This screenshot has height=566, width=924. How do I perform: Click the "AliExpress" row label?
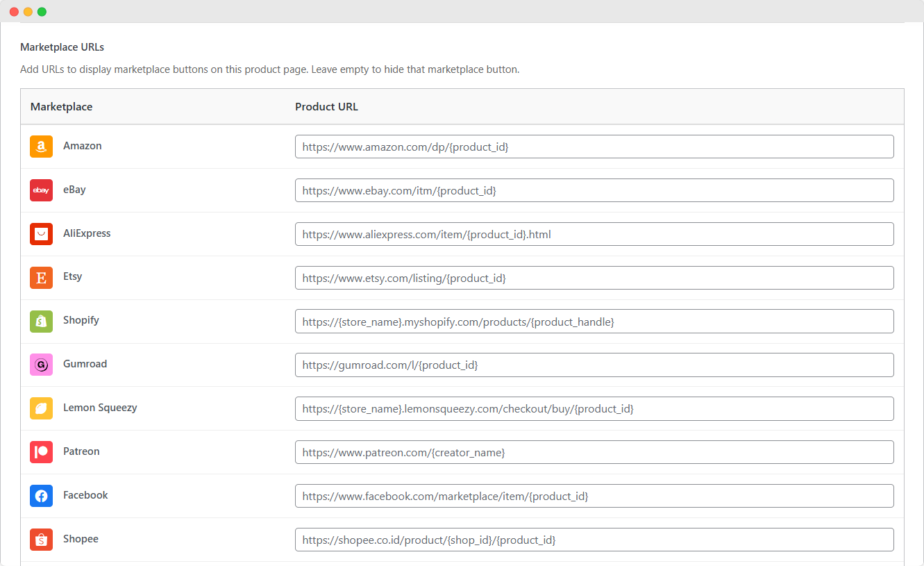pyautogui.click(x=87, y=233)
